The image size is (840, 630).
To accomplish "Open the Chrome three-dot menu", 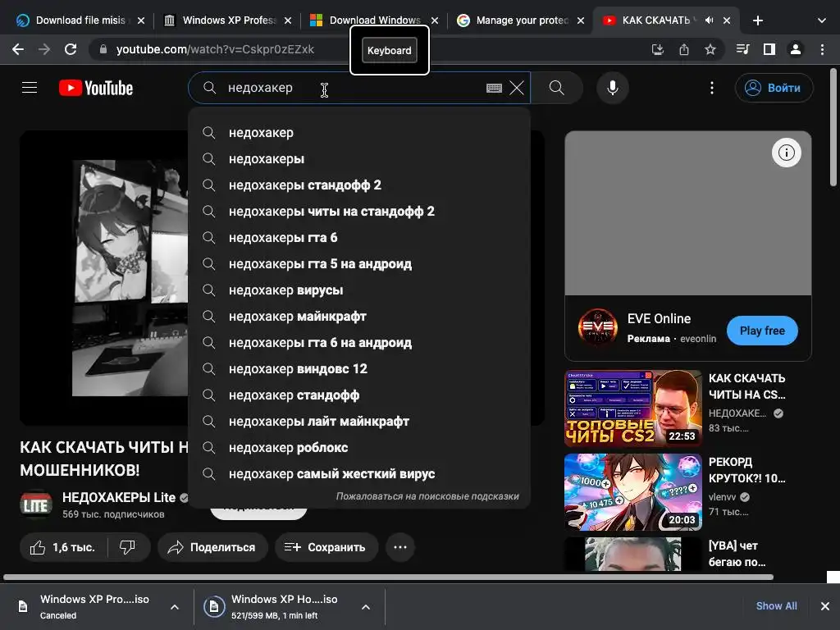I will tap(822, 49).
